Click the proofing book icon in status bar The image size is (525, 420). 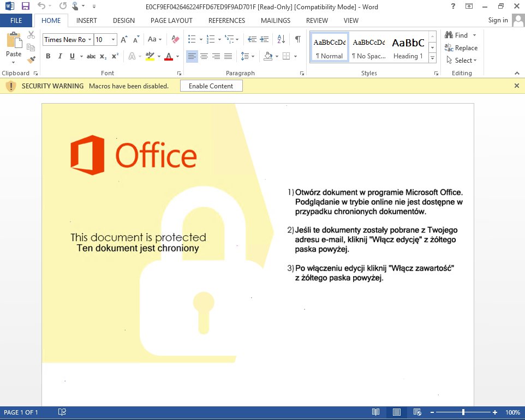click(x=62, y=412)
